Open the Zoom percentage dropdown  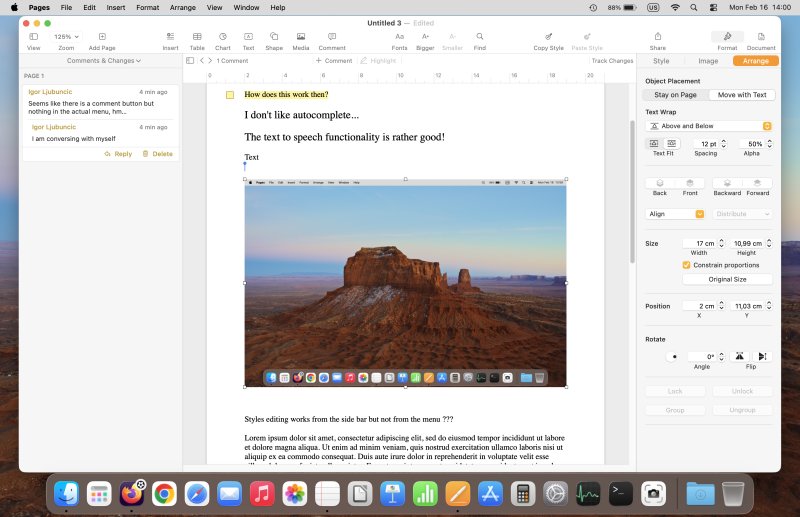[x=66, y=37]
